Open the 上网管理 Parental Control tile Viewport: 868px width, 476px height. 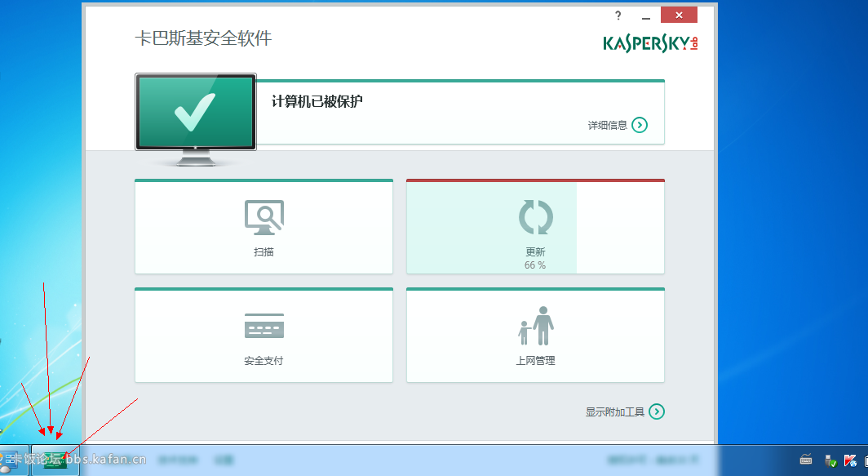[x=535, y=336]
